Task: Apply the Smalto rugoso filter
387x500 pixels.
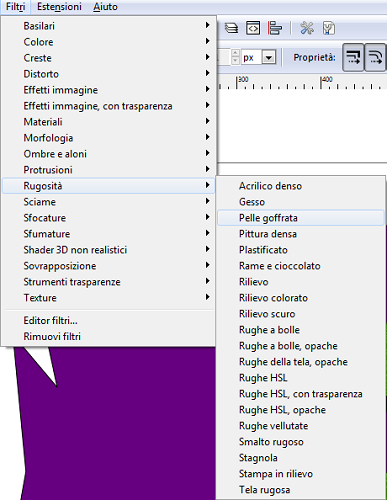Action: [301, 442]
